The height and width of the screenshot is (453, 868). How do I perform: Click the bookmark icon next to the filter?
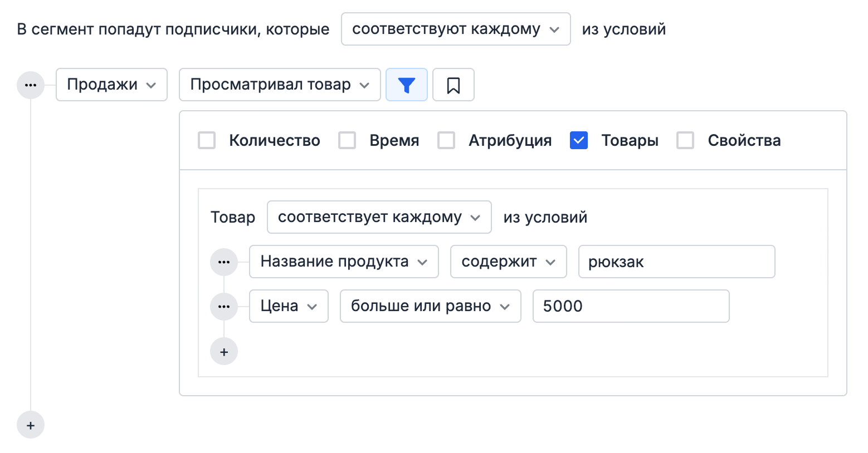coord(453,85)
